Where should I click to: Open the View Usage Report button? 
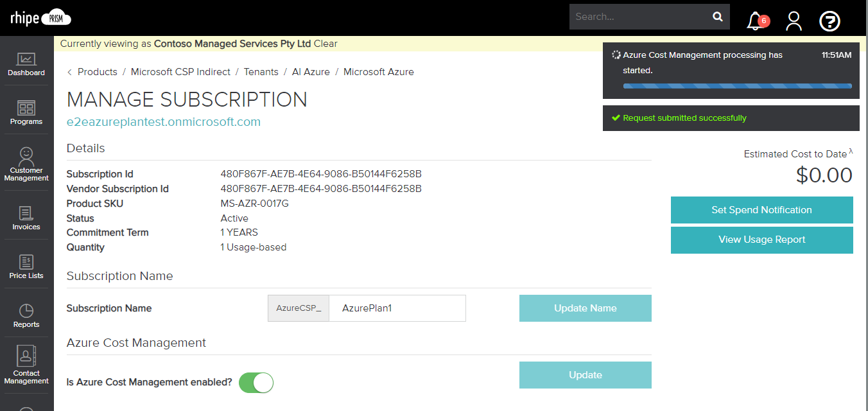[x=761, y=240]
